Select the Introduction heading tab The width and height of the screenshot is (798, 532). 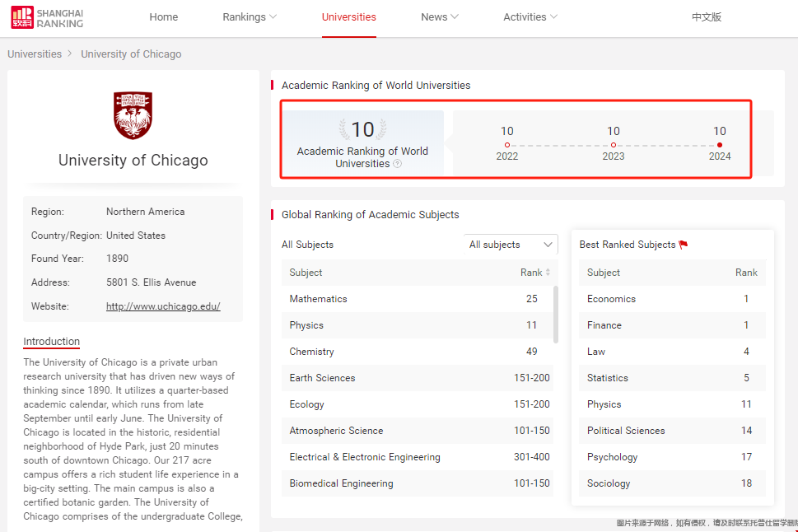pos(51,342)
